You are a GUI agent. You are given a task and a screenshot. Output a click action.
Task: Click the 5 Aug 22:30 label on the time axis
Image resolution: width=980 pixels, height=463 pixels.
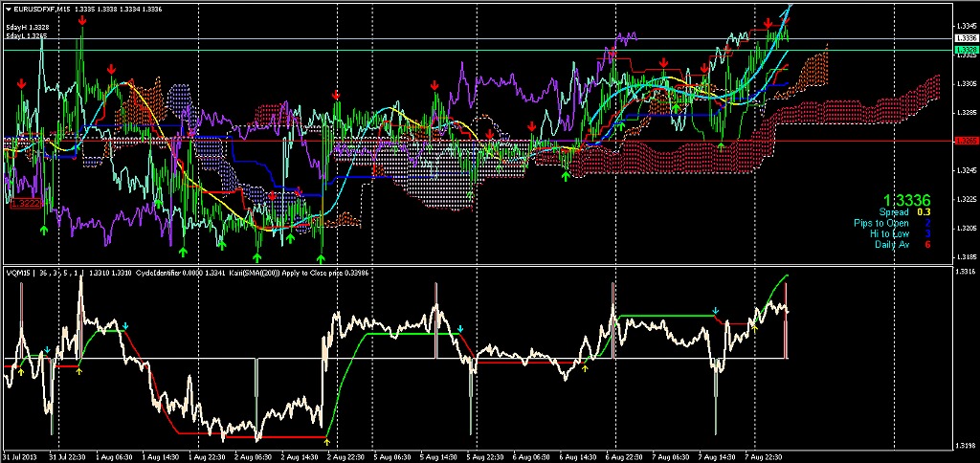pos(485,456)
